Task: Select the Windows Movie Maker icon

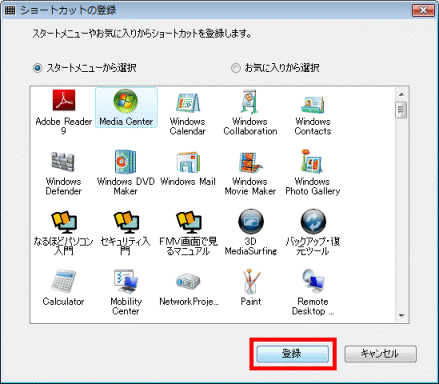Action: [x=250, y=162]
